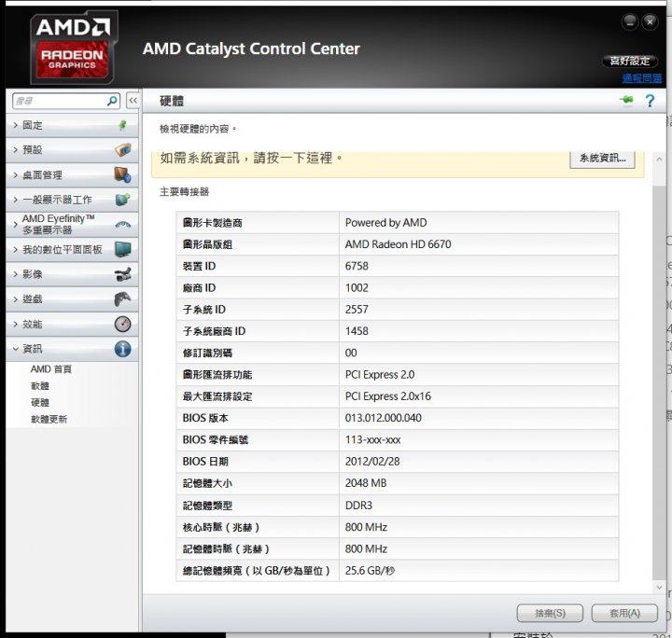Image resolution: width=672 pixels, height=638 pixels.
Task: Click the 套用(A) apply button
Action: 624,613
